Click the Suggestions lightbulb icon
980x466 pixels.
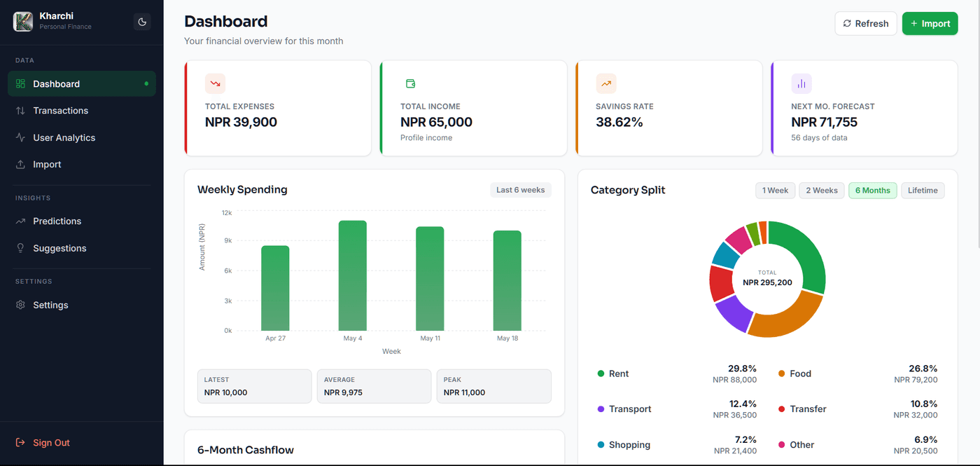pyautogui.click(x=20, y=248)
